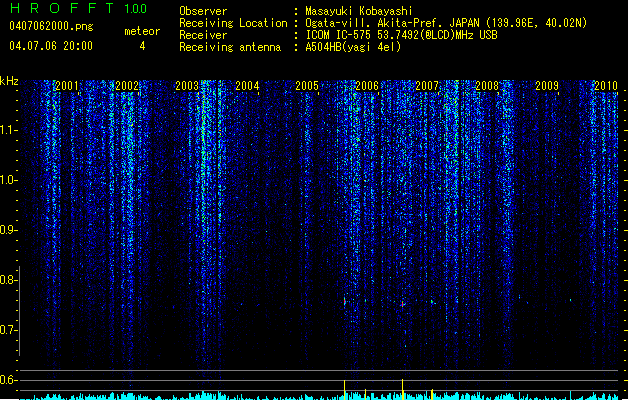
Task: Click the 2008 time marker
Action: (487, 86)
